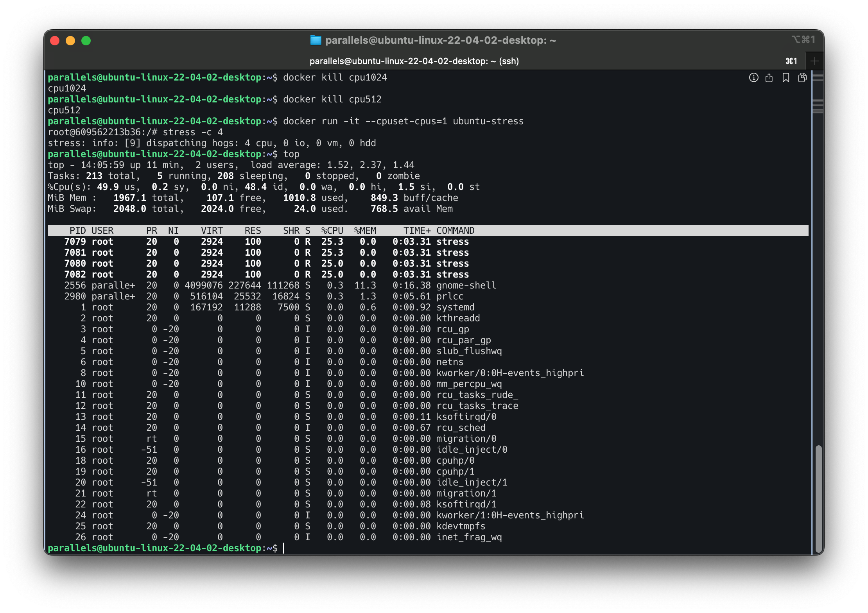This screenshot has height=613, width=868.
Task: Click the COMMAND column header
Action: [456, 231]
